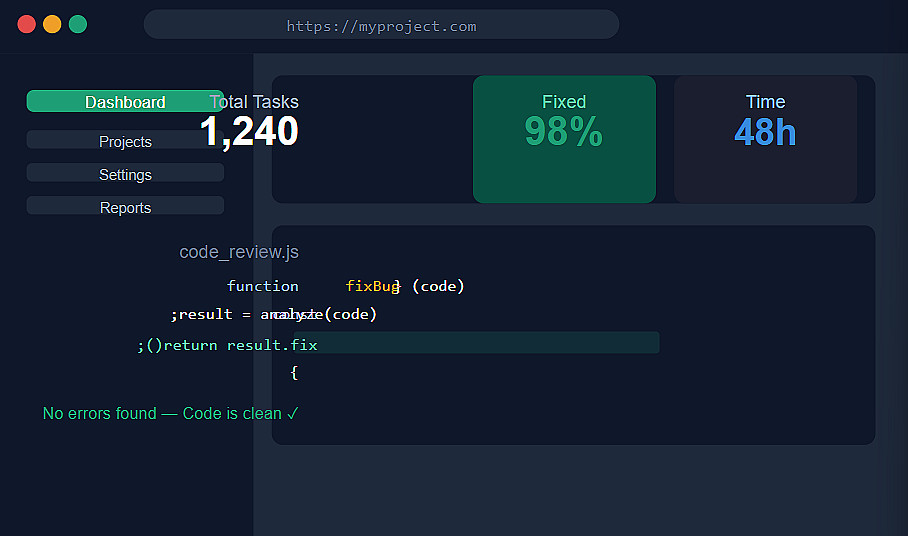Click the Total Tasks 1,240 stat
This screenshot has height=536, width=908.
click(250, 122)
